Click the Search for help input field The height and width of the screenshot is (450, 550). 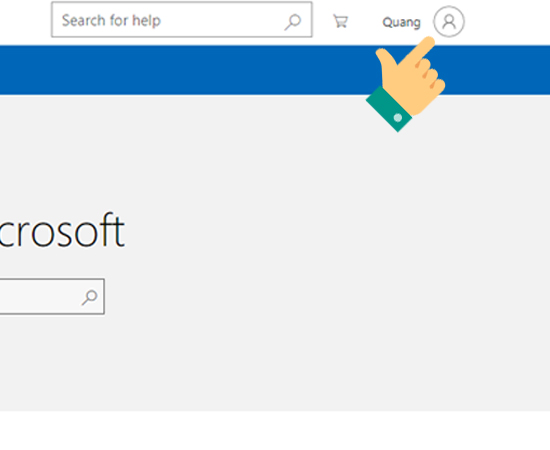coord(182,20)
